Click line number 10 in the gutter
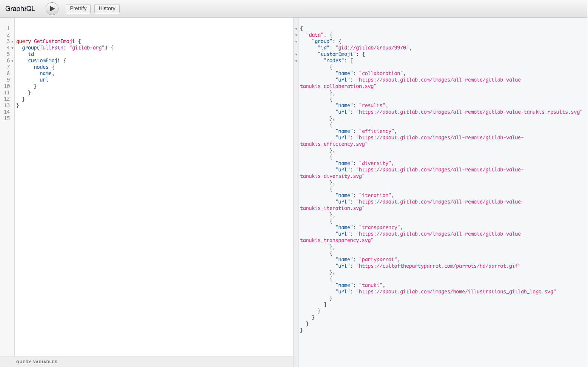 (6, 86)
